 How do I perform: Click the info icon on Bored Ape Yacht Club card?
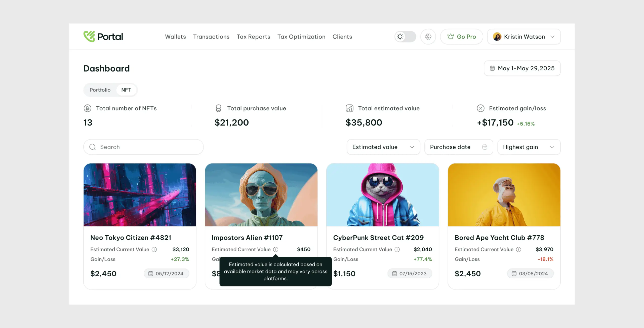(x=518, y=249)
